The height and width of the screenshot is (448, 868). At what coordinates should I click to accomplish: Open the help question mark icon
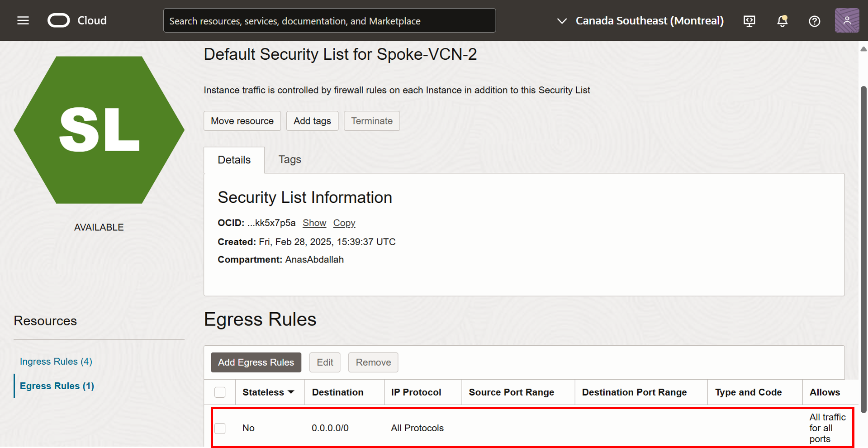814,21
